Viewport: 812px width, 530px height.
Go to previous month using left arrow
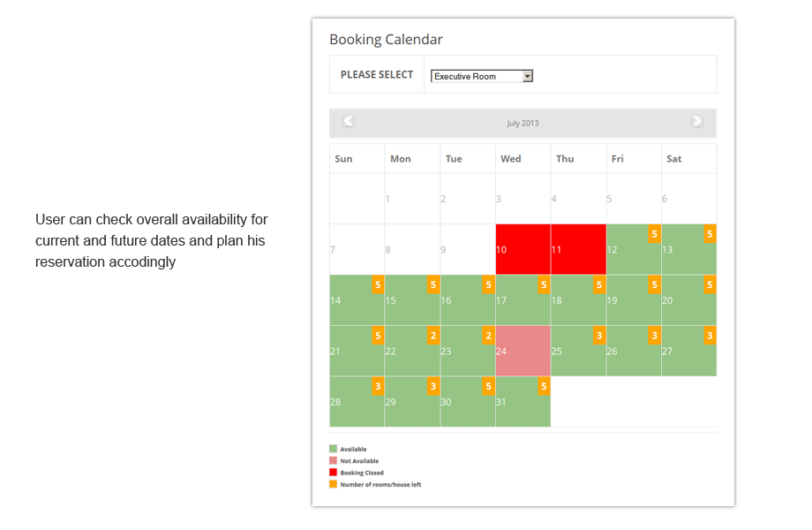tap(349, 121)
